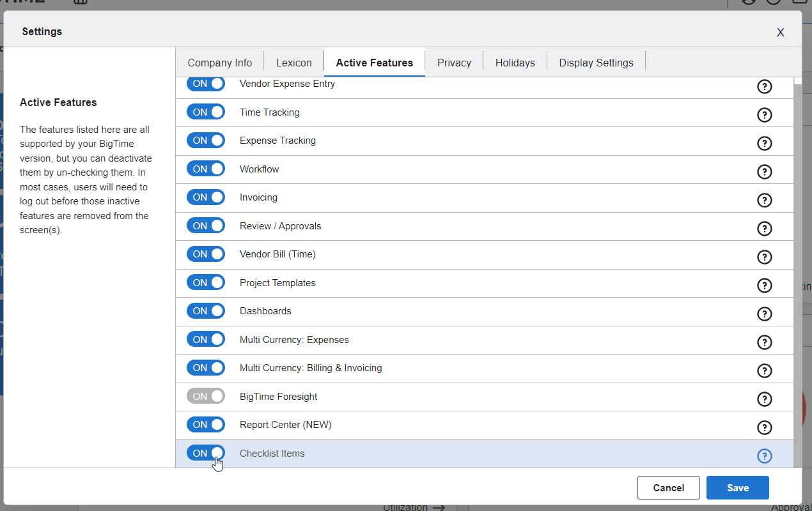Screen dimensions: 812x511
Task: Enable BigTime Foresight
Action: tap(206, 395)
